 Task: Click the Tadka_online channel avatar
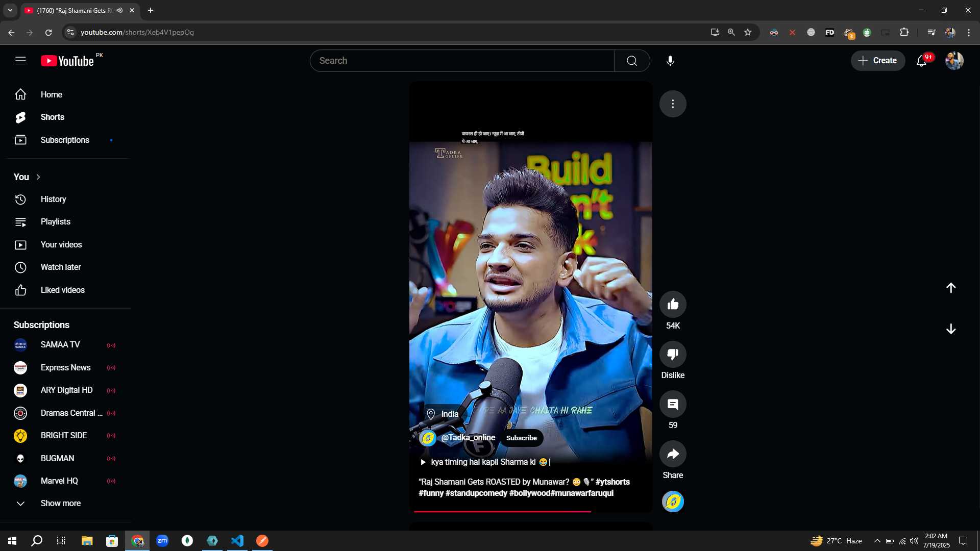click(428, 438)
